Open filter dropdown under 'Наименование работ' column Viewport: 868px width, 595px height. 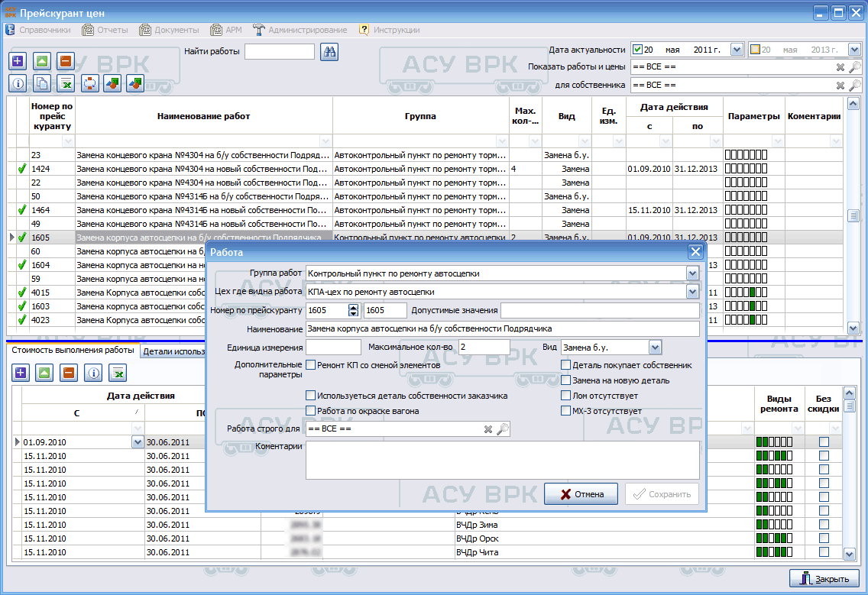325,141
